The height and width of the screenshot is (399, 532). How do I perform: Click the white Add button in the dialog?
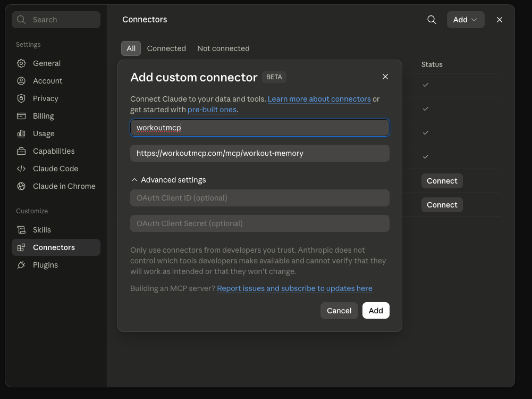tap(376, 311)
